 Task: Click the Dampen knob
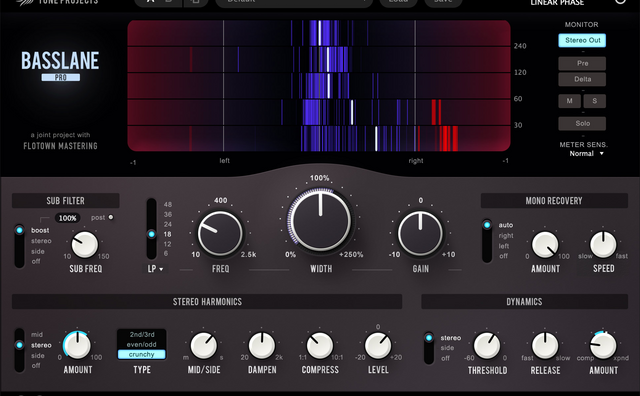(262, 345)
